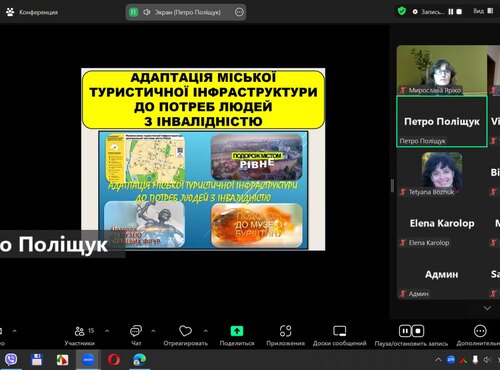The width and height of the screenshot is (500, 370).
Task: Click the green Поделиться share button
Action: [237, 331]
